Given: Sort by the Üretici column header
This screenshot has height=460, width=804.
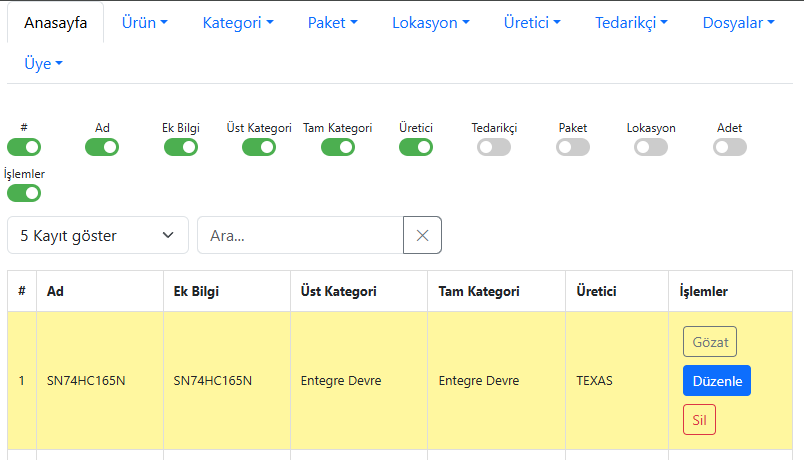Looking at the screenshot, I should pos(596,291).
